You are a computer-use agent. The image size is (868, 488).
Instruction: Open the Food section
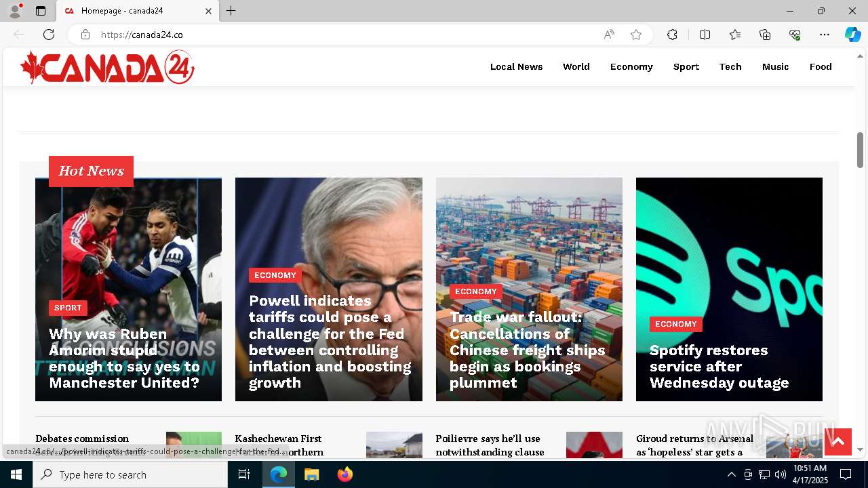(x=821, y=66)
